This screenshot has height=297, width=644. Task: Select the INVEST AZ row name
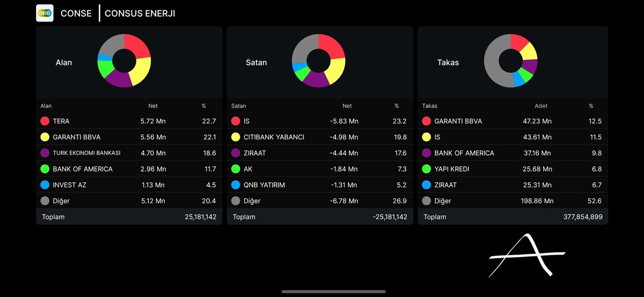point(70,185)
